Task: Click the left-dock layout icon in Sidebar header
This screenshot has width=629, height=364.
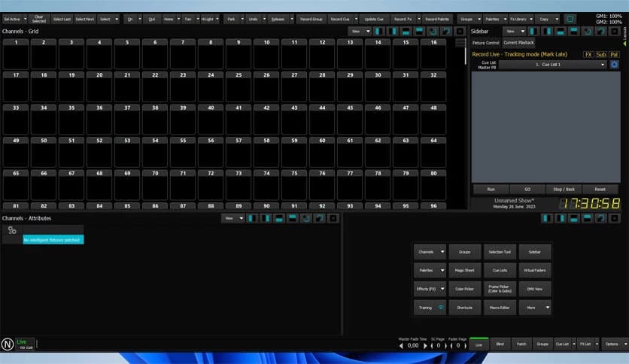Action: 533,32
